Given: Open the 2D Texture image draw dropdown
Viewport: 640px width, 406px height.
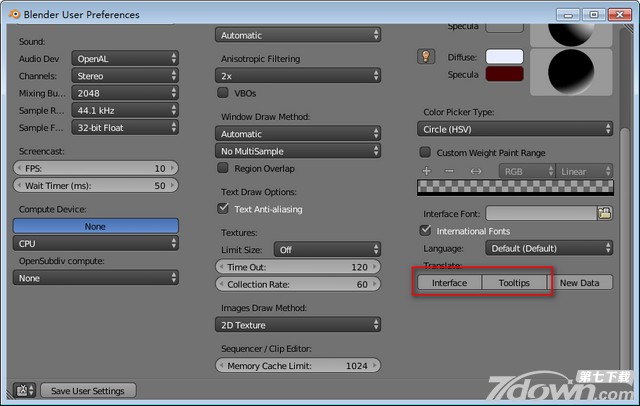Looking at the screenshot, I should coord(298,325).
